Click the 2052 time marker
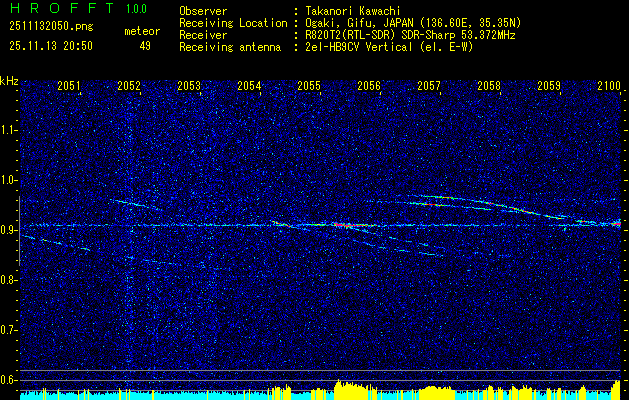 (129, 85)
